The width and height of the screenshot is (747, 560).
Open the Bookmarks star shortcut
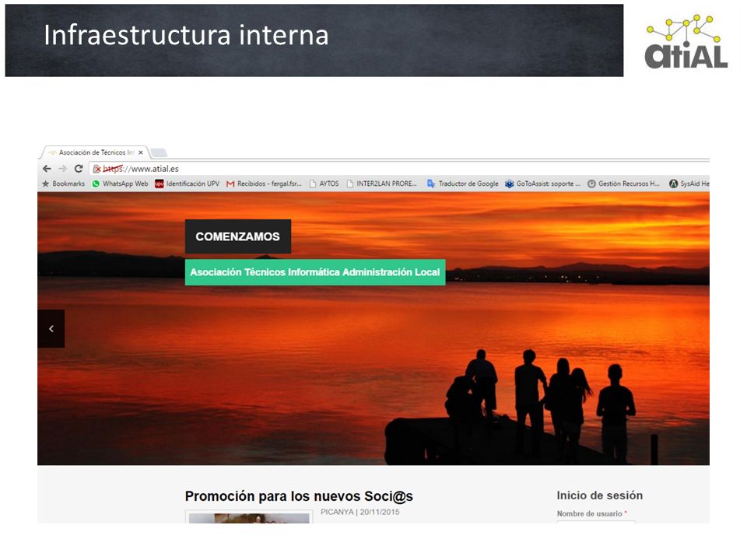(x=63, y=184)
